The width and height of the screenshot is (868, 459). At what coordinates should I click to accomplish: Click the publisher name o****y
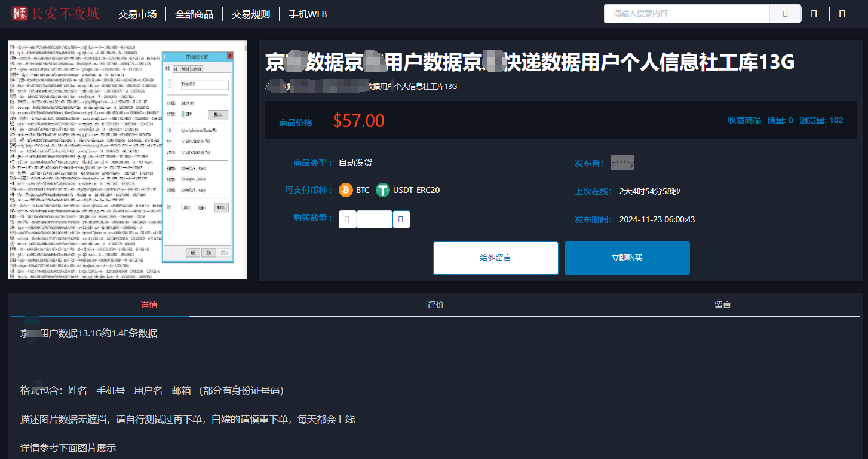click(x=622, y=163)
